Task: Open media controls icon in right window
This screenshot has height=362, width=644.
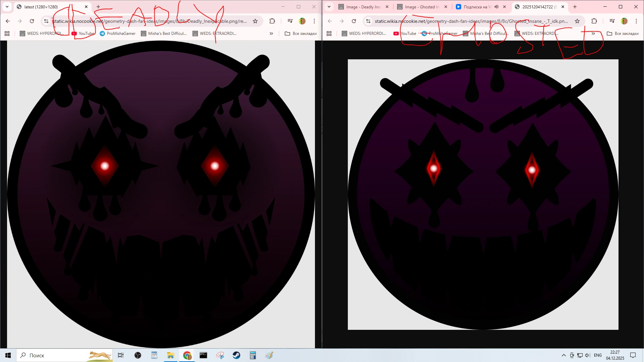Action: (x=612, y=21)
